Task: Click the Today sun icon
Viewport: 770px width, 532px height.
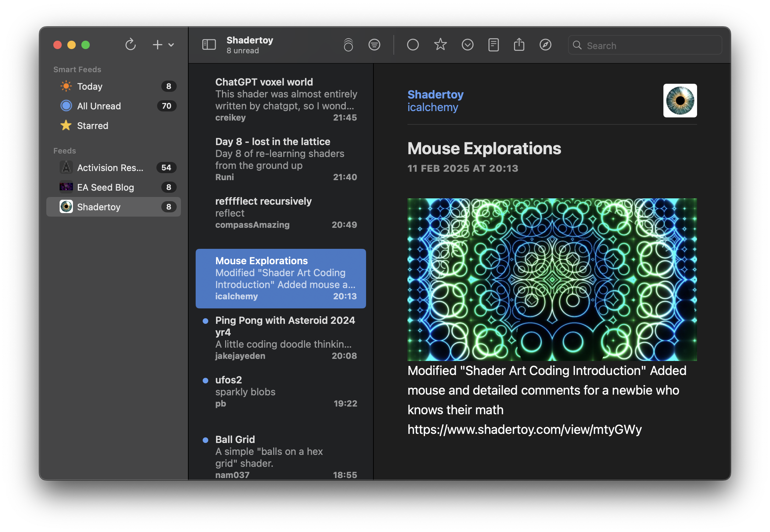Action: 66,86
